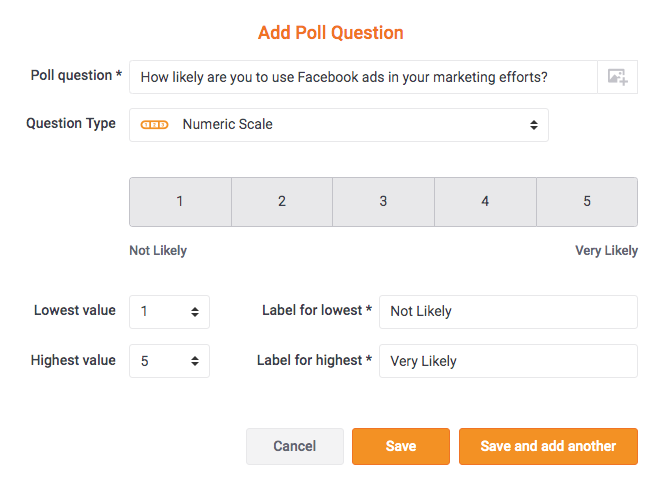655x482 pixels.
Task: Click the Cancel button
Action: 295,446
